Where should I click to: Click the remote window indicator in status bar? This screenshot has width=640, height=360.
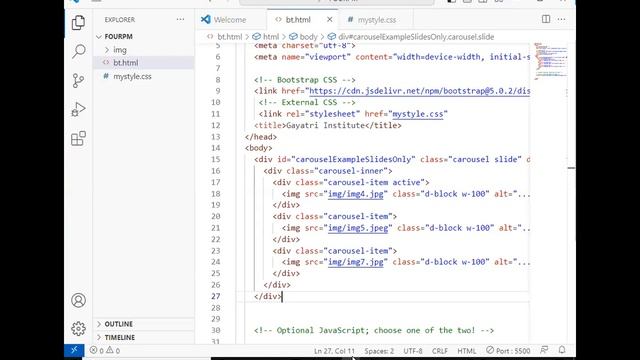coord(74,350)
